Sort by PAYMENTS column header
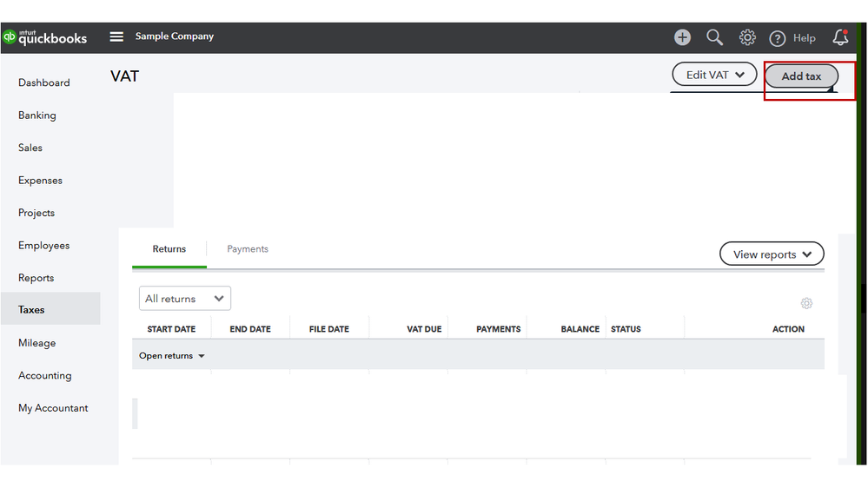The image size is (868, 488). pyautogui.click(x=498, y=328)
